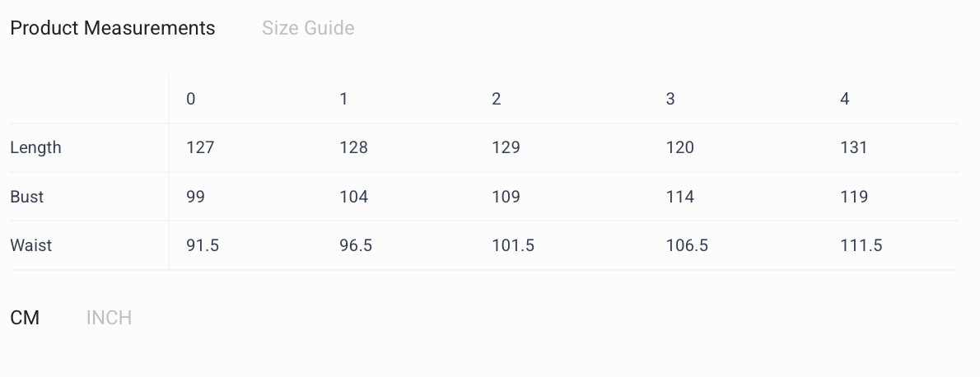Click the Bust row label
The width and height of the screenshot is (980, 377).
pyautogui.click(x=27, y=197)
